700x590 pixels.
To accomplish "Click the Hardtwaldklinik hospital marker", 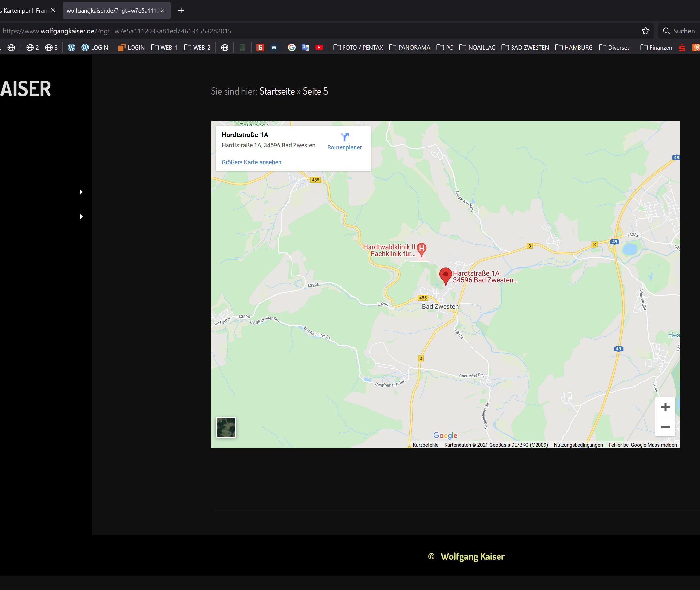I will pos(421,249).
